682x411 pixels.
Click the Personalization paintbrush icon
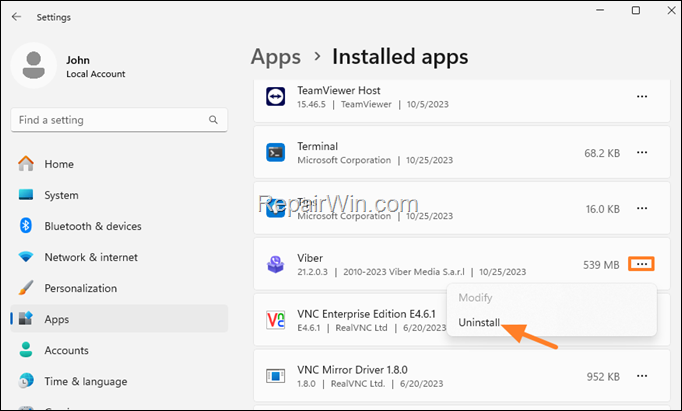[26, 287]
